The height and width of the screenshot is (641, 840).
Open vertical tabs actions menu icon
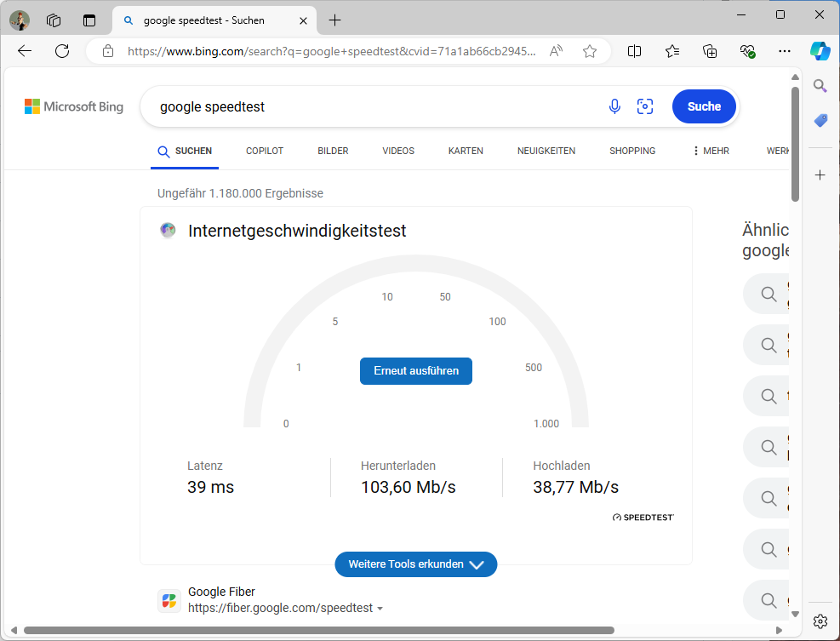[x=89, y=20]
